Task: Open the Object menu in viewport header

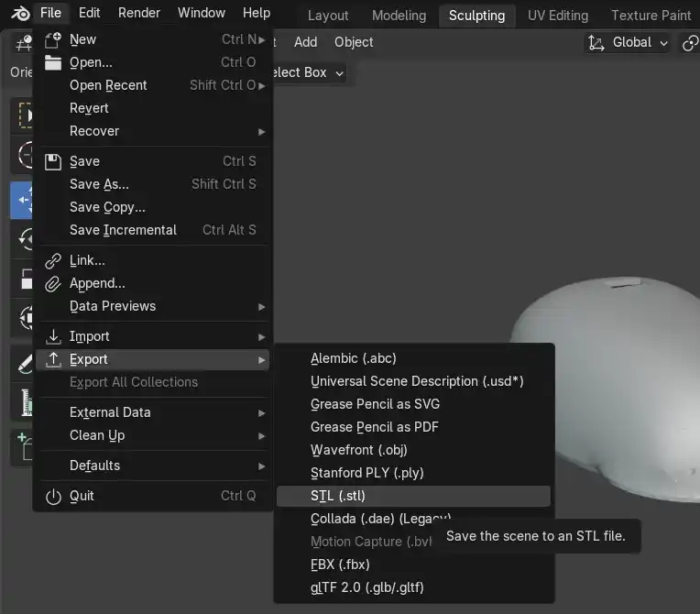Action: click(x=354, y=42)
